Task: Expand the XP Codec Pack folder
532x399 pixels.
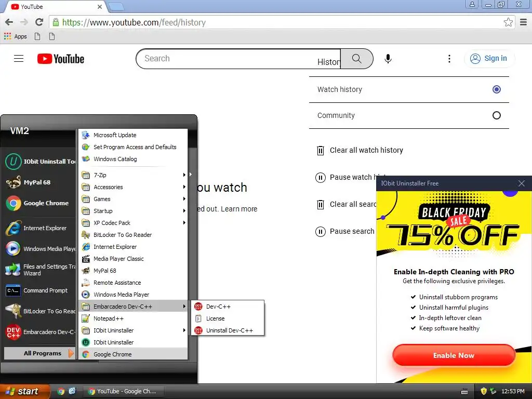Action: pyautogui.click(x=133, y=223)
